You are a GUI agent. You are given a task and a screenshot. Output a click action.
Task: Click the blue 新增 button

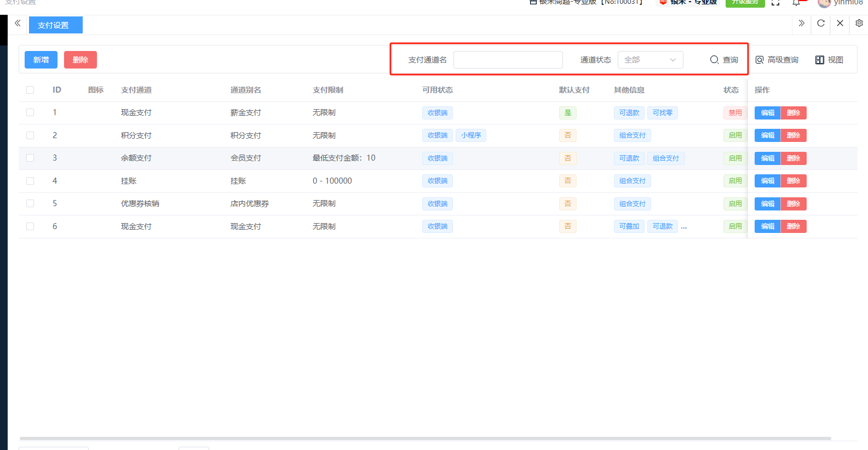(x=41, y=60)
